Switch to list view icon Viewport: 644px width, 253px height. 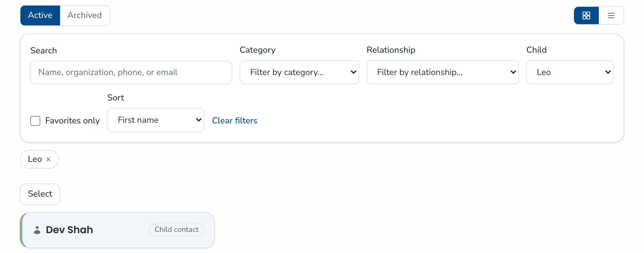coord(611,16)
